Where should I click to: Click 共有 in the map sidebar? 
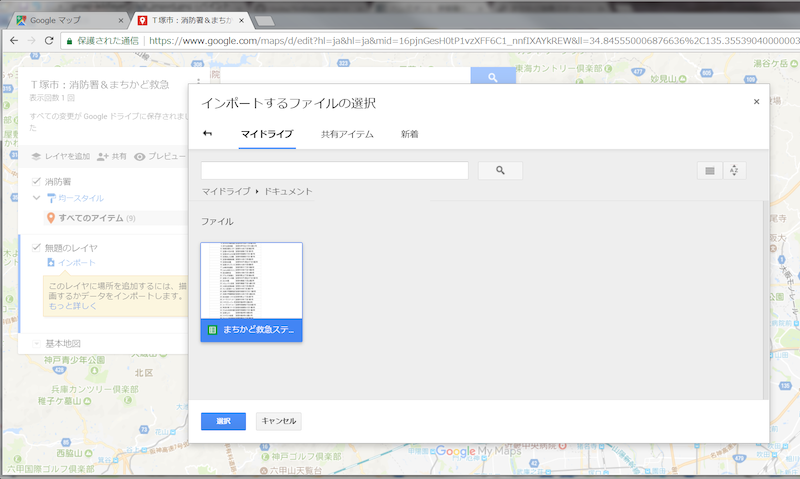(x=112, y=157)
